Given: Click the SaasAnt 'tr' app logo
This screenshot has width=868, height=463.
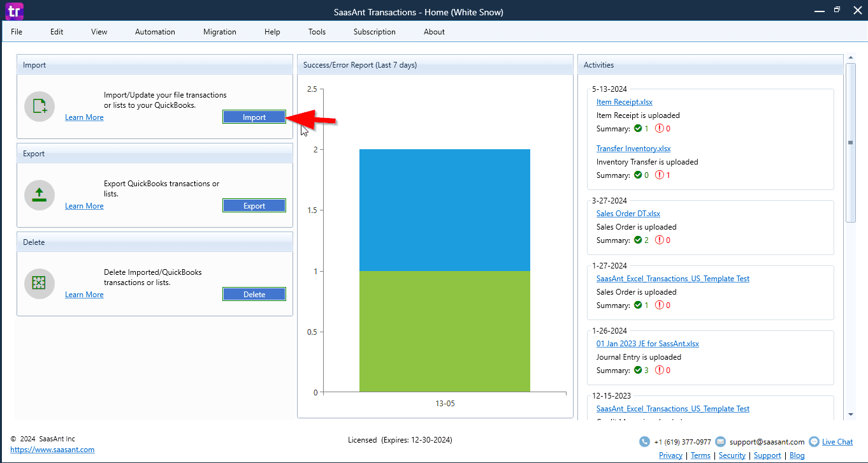Looking at the screenshot, I should click(14, 11).
